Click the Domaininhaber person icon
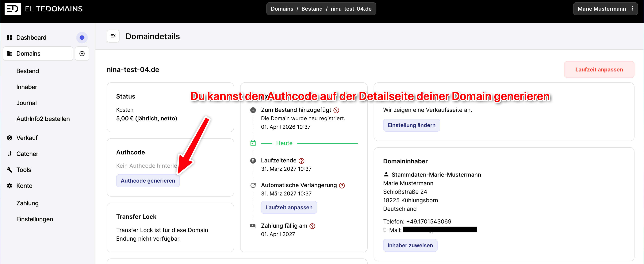Viewport: 644px width, 264px height. pos(386,174)
